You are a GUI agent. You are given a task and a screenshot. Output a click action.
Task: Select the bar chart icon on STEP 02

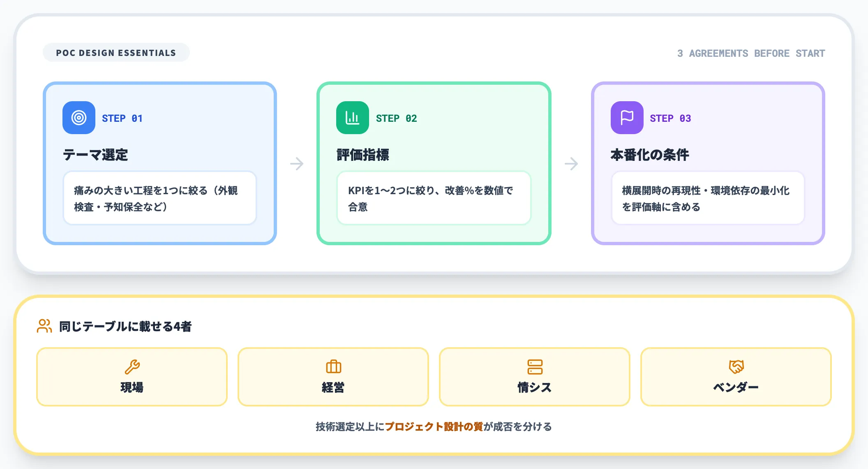(352, 118)
